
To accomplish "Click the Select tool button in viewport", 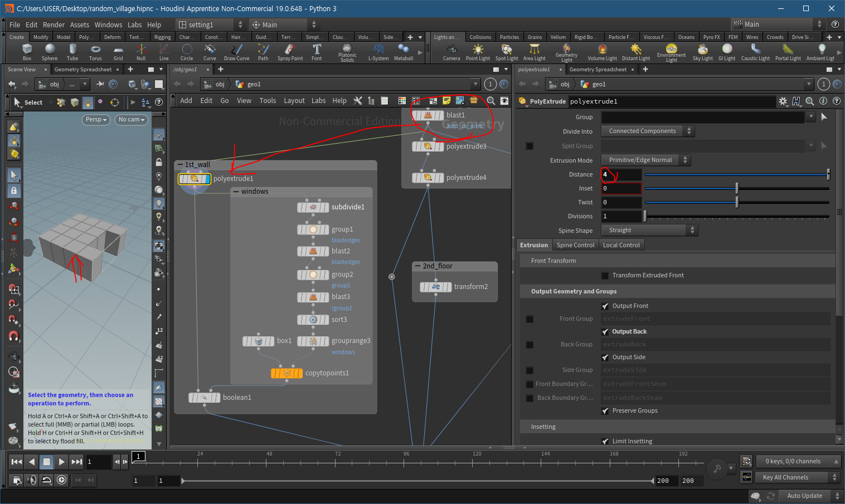I will [x=28, y=102].
